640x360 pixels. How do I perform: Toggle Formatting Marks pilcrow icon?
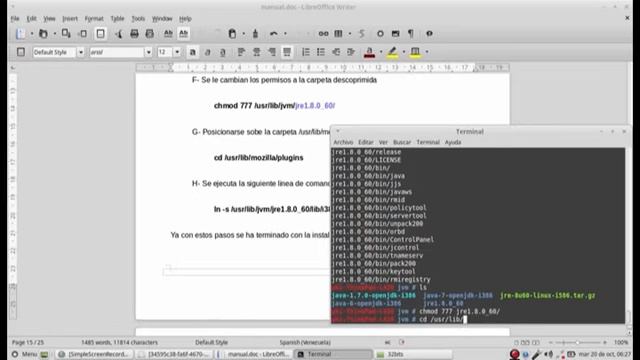click(x=411, y=33)
